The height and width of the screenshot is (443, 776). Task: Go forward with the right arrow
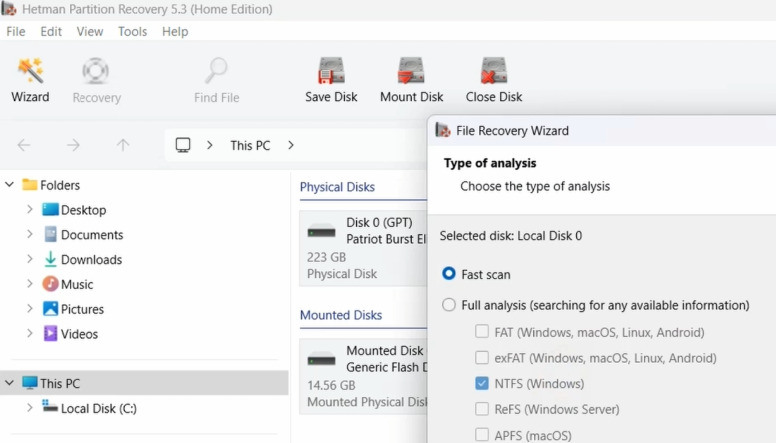tap(73, 145)
